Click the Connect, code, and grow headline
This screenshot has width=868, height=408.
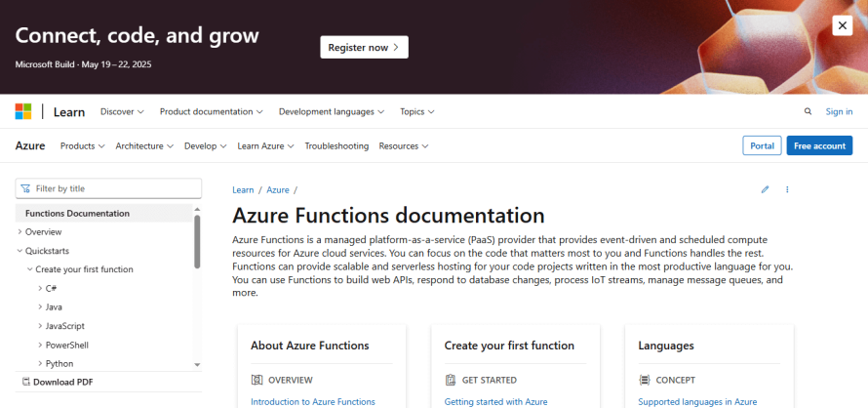[137, 35]
